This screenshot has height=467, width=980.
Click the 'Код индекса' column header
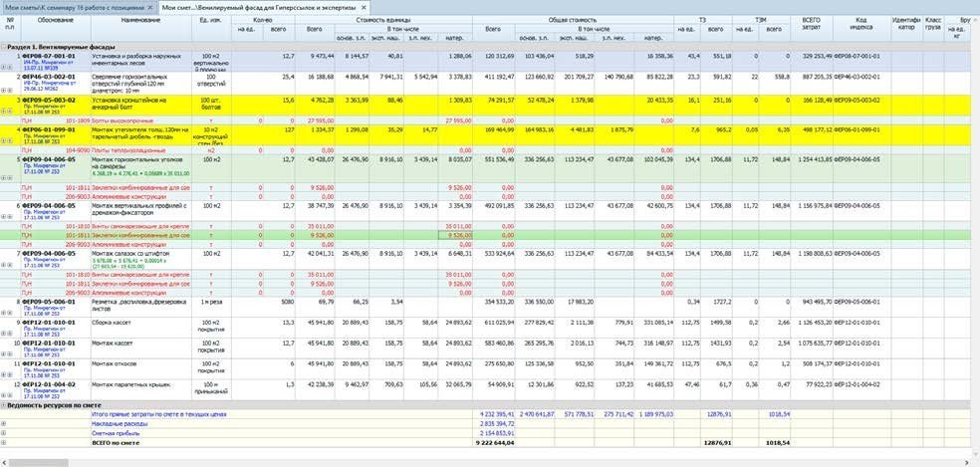(861, 23)
